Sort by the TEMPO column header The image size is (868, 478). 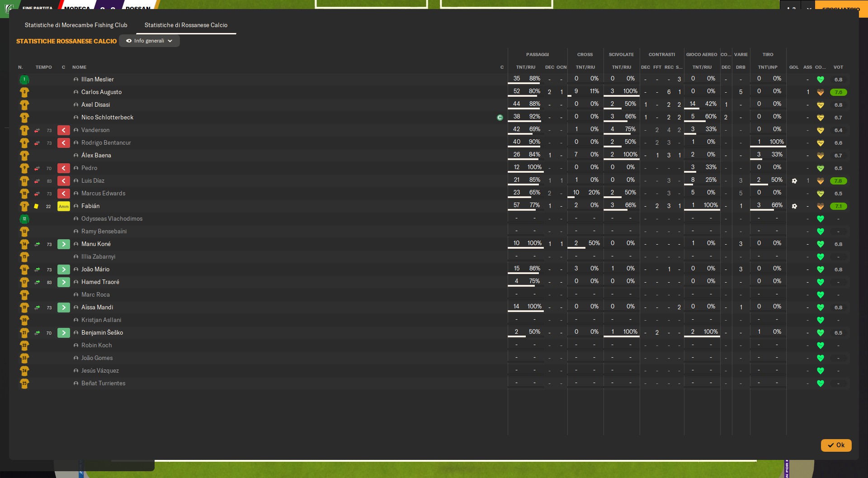pyautogui.click(x=44, y=67)
